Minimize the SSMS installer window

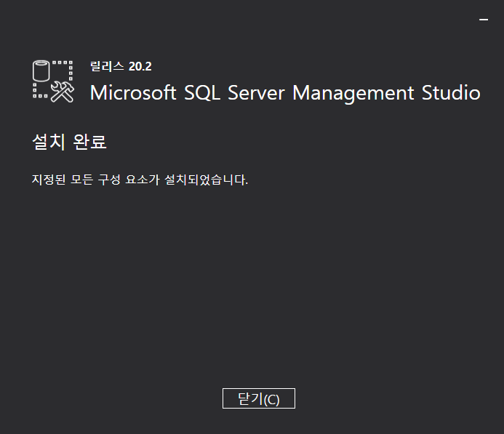[484, 20]
